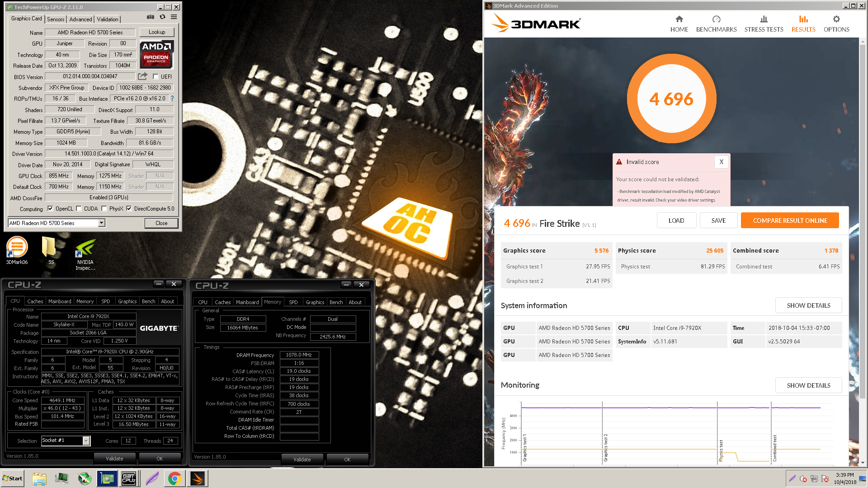Toggle the OpenCL checkbox
Viewport: 868px width, 488px height.
tap(50, 209)
